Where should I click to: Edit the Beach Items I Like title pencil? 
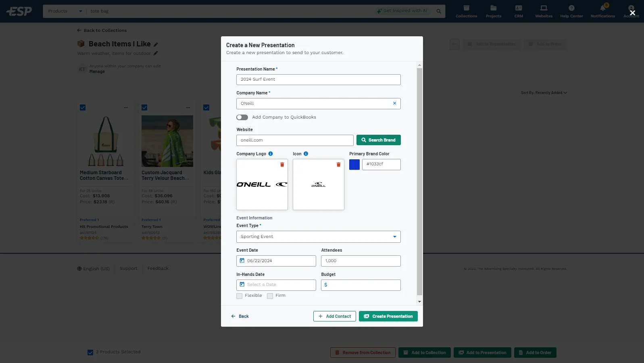click(x=156, y=44)
